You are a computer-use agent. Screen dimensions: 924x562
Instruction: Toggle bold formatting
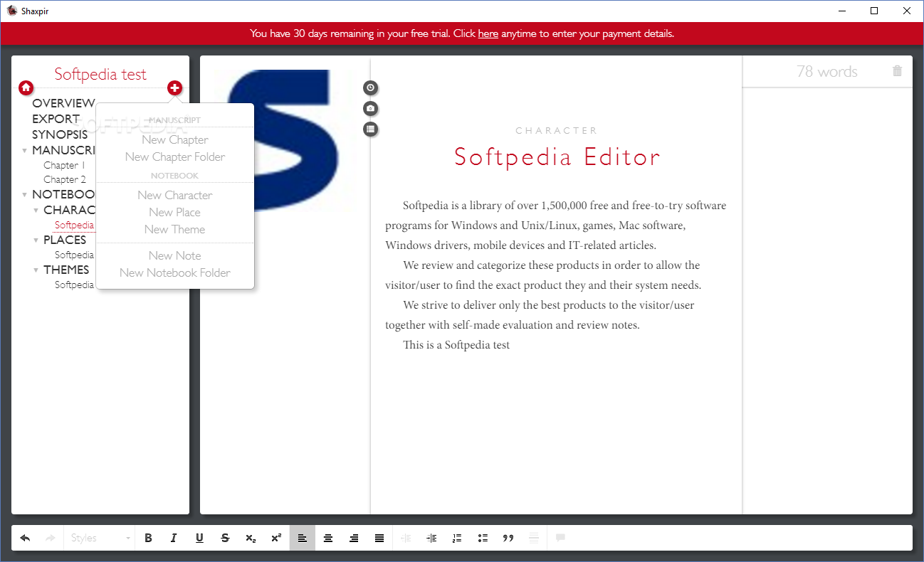tap(148, 538)
